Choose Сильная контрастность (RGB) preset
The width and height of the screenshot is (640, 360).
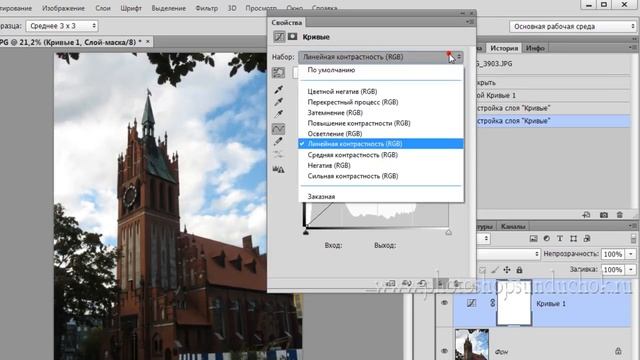381,176
